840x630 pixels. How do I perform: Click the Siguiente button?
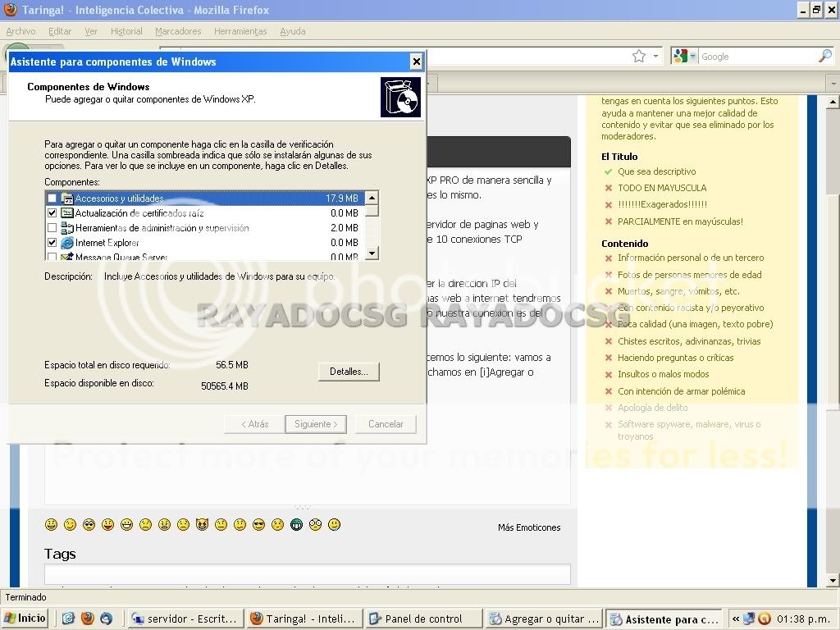(316, 424)
